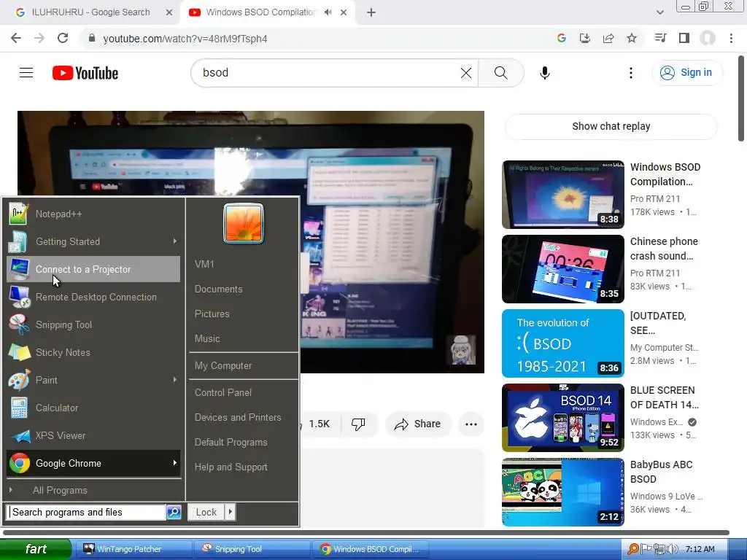This screenshot has width=747, height=560.
Task: Go back in Chrome history
Action: pyautogui.click(x=16, y=38)
